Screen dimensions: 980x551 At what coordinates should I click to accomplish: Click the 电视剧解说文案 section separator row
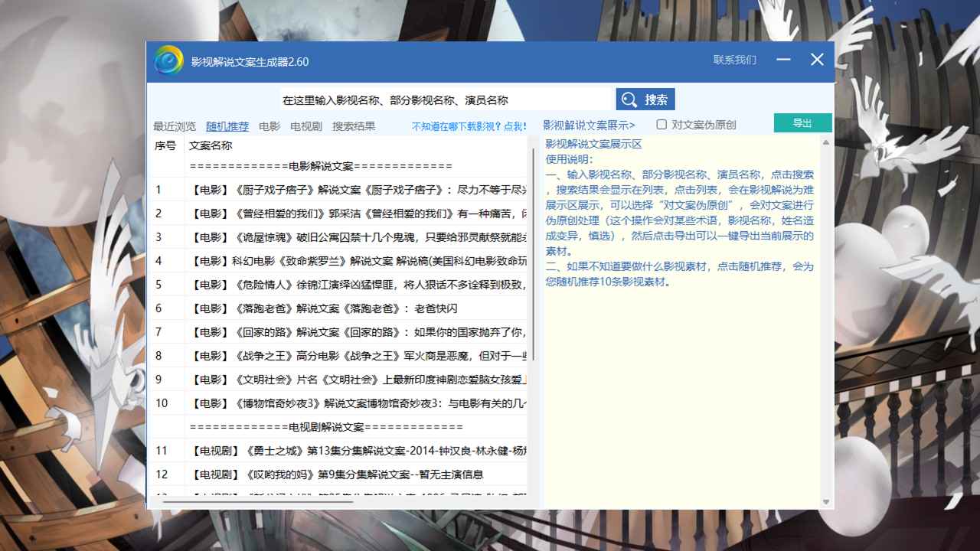338,427
